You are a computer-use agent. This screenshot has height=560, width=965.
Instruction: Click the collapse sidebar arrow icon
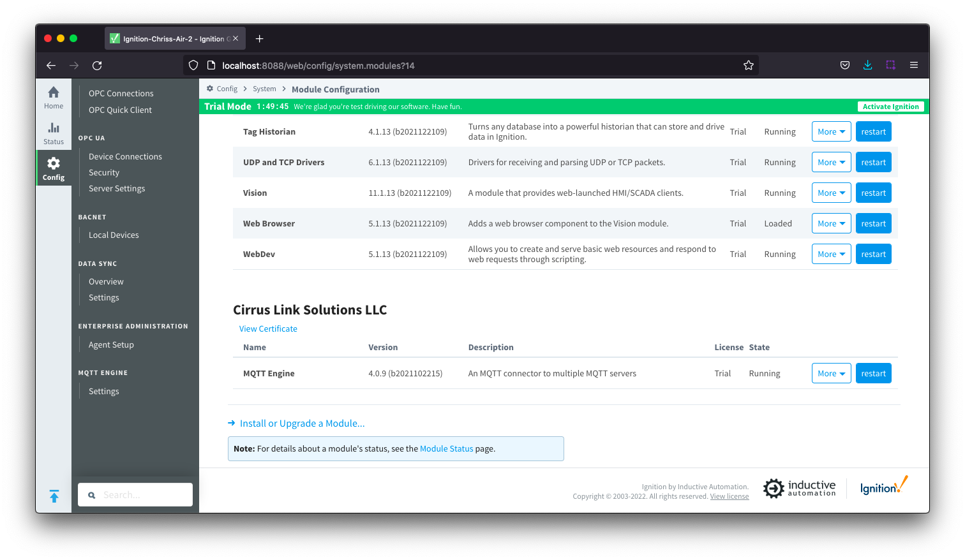coord(54,496)
